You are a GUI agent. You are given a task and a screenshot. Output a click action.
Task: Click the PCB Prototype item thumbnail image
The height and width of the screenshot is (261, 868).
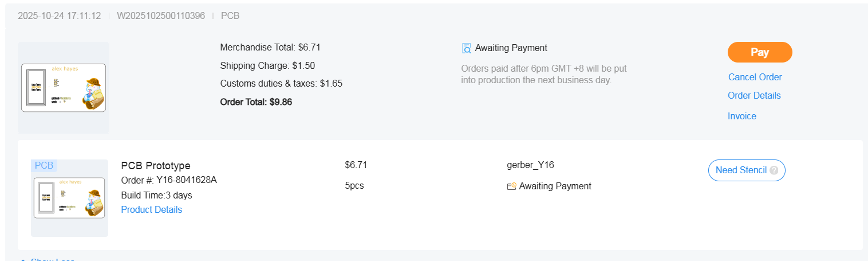69,198
